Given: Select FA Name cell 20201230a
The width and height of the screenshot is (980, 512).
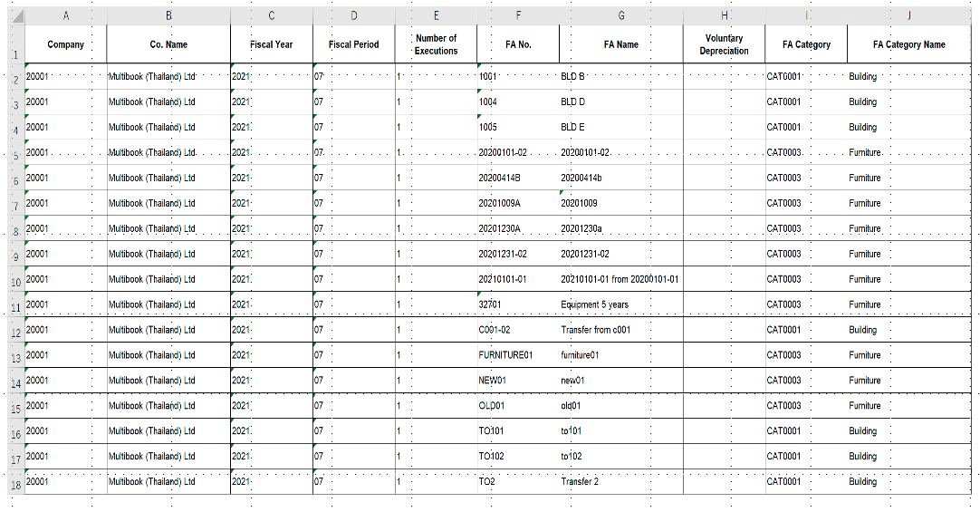Looking at the screenshot, I should 621,228.
